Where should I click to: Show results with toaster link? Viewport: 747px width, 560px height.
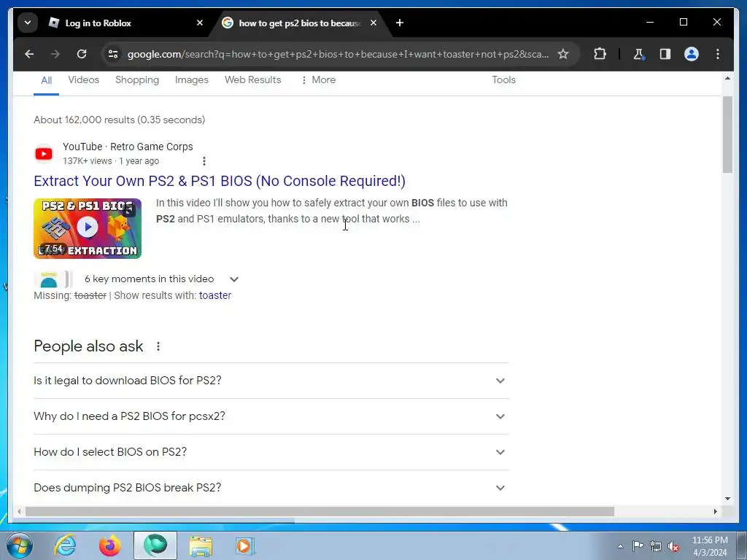tap(215, 295)
